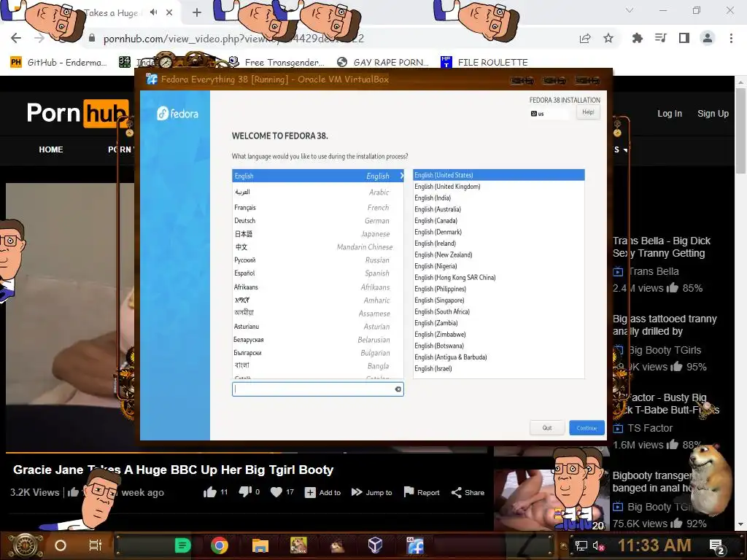Viewport: 747px width, 560px height.
Task: Open the Windows Start button
Action: point(26,545)
